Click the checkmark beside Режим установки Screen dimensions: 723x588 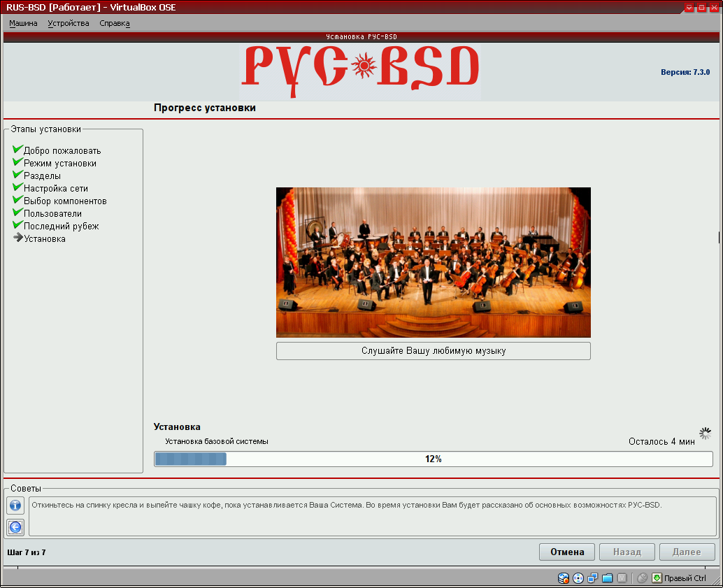tap(17, 162)
